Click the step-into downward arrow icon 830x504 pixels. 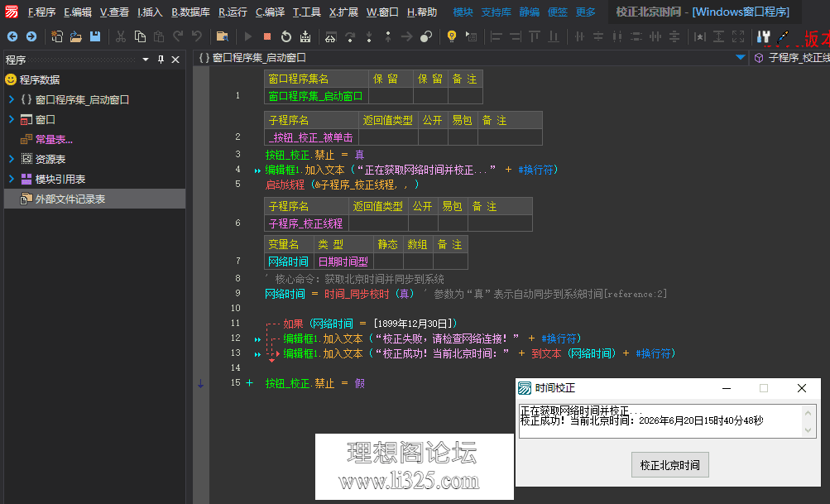[369, 36]
